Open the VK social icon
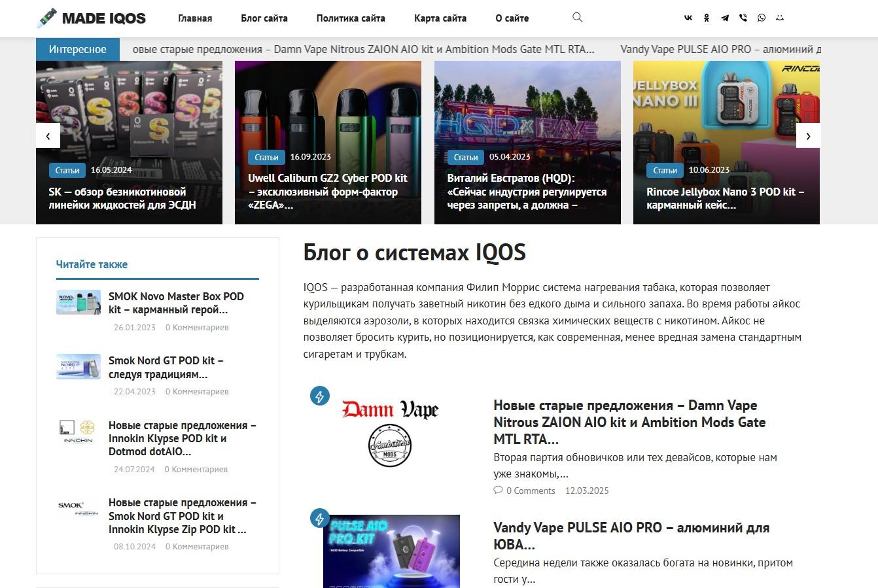 pyautogui.click(x=688, y=18)
